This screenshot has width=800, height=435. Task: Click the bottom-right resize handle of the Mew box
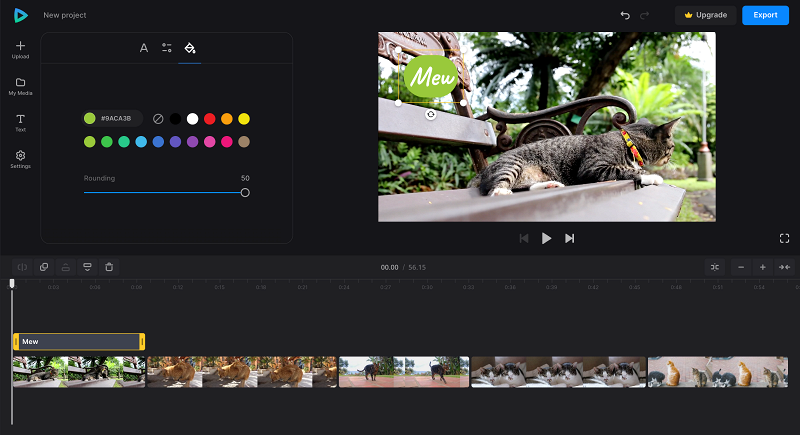coord(463,103)
